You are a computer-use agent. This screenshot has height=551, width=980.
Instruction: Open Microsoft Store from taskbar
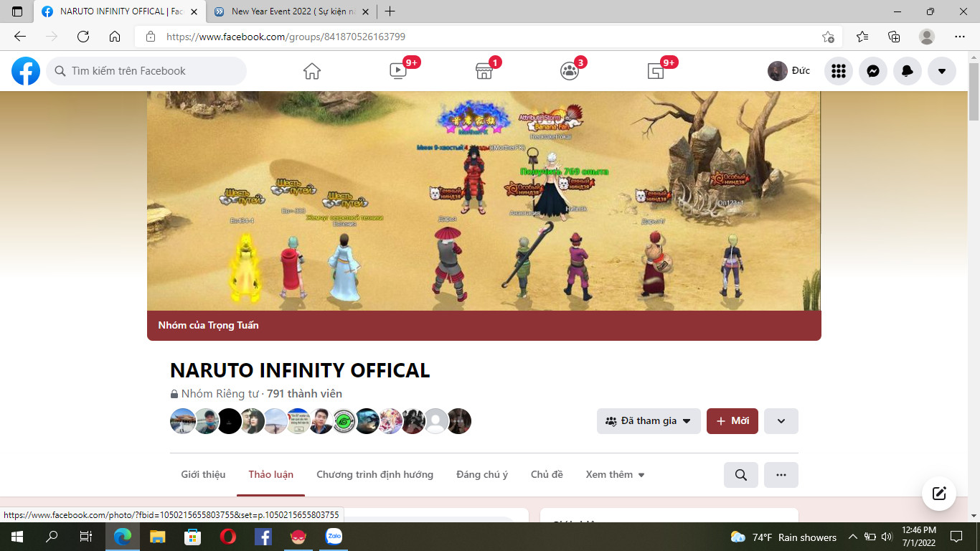point(192,537)
